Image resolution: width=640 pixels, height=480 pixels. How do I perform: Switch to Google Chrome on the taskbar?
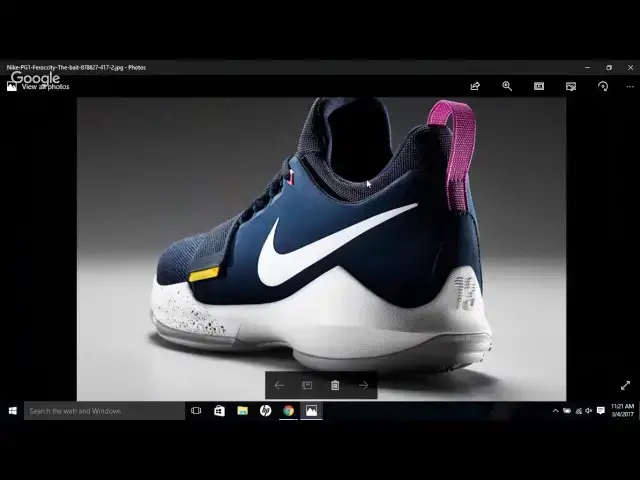click(x=289, y=411)
